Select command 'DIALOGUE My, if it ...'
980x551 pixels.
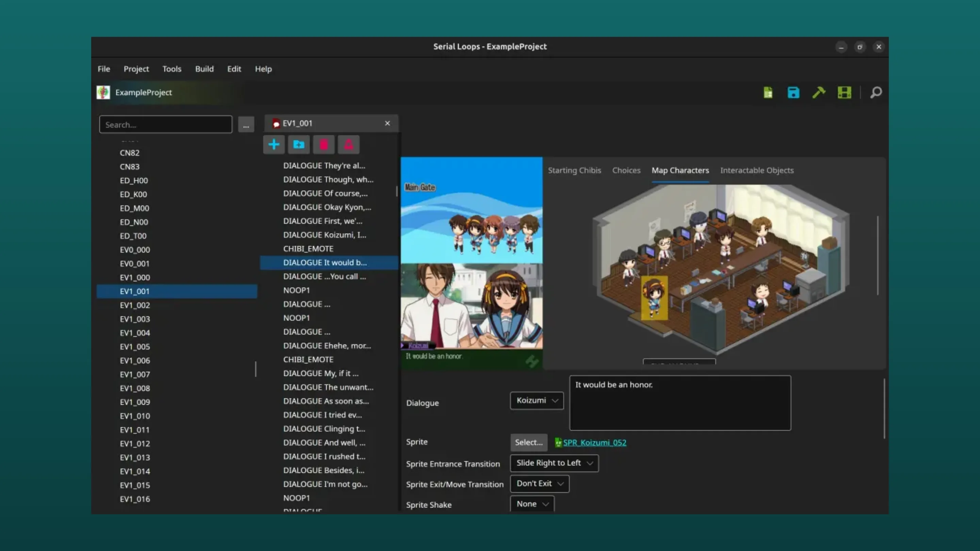click(x=329, y=373)
